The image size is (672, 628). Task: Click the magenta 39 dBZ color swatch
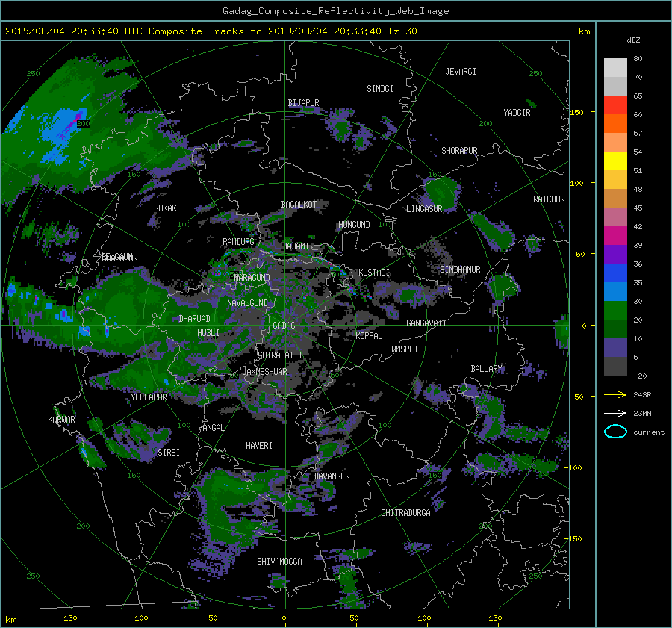point(615,236)
